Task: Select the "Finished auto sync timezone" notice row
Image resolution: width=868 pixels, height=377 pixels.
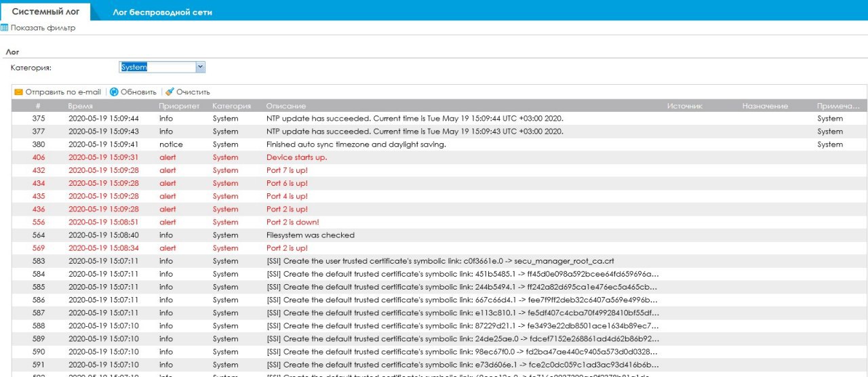Action: [x=356, y=144]
